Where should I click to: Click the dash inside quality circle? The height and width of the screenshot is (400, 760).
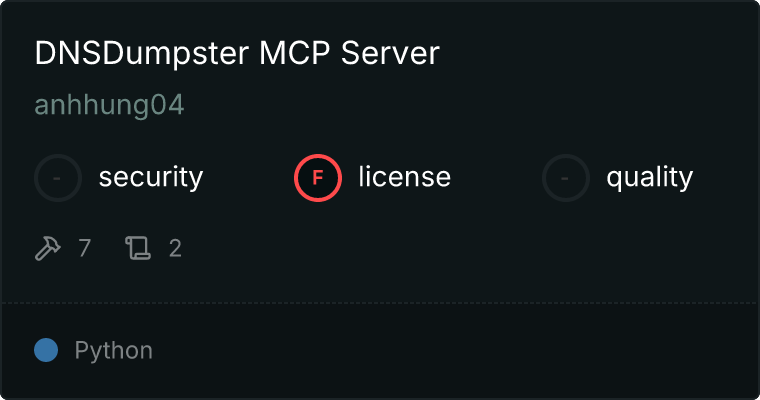[565, 178]
